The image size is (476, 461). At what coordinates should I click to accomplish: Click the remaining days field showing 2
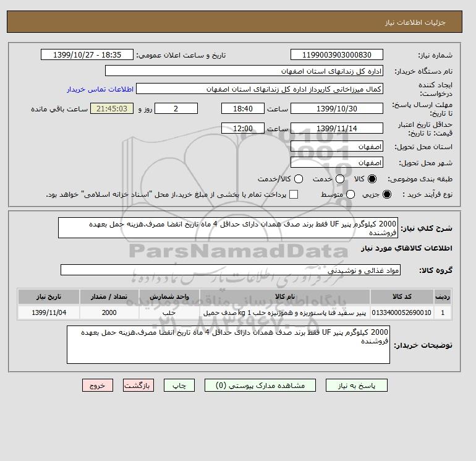tap(176, 108)
